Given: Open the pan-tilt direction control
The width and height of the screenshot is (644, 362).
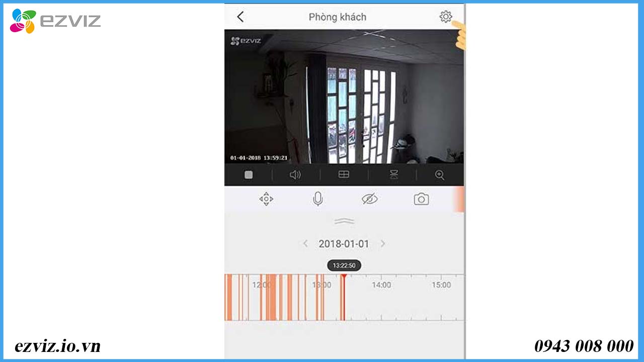Looking at the screenshot, I should [x=266, y=199].
